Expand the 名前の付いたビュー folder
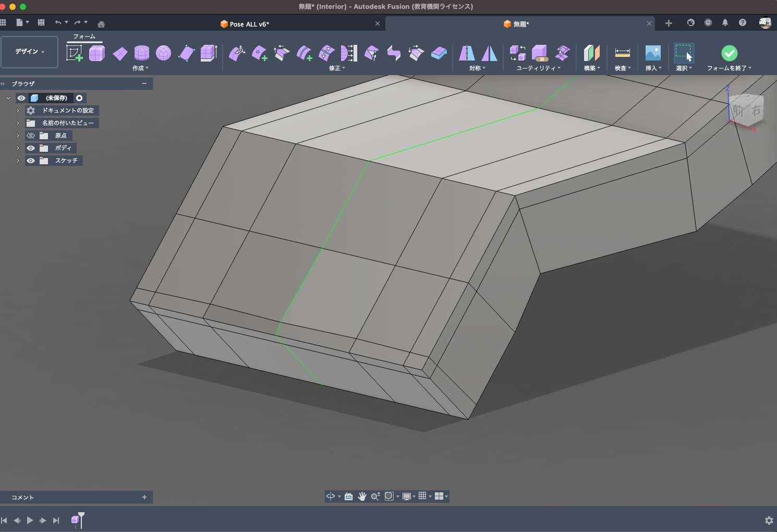 18,123
